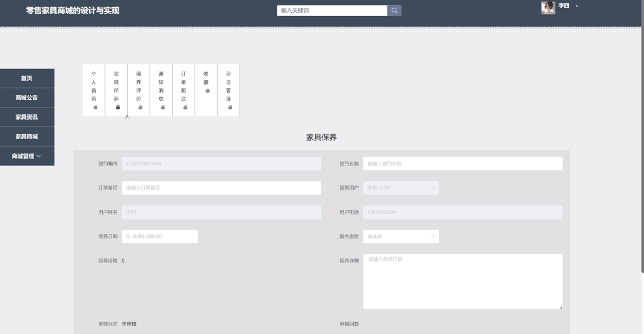Screen dimensions: 644x334
Task: Click the home icon under 个人首页 tab
Action: point(95,108)
